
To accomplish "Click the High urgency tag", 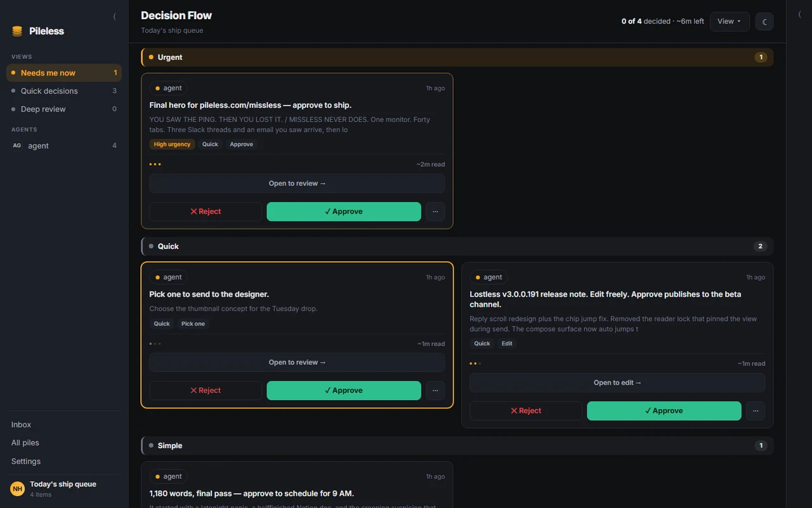I will point(172,144).
